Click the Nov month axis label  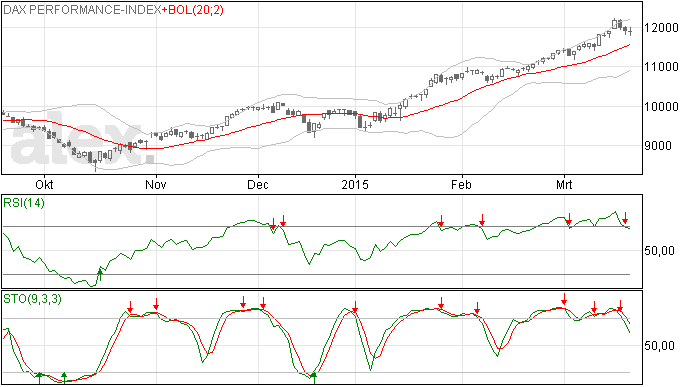pyautogui.click(x=156, y=184)
